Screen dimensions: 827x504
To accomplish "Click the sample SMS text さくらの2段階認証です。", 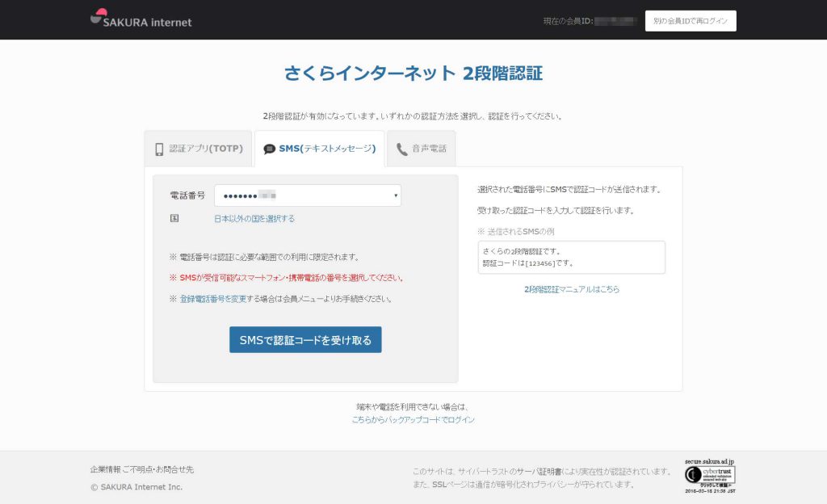I will pos(523,251).
